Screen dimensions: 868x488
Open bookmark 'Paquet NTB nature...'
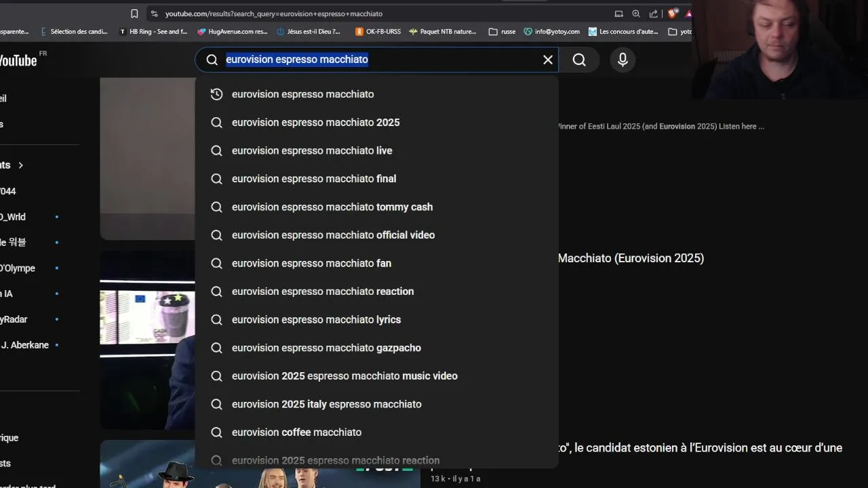click(x=442, y=31)
